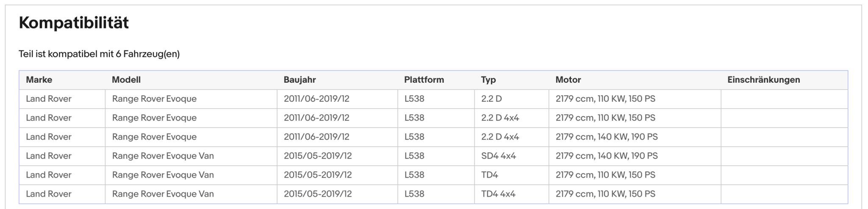Click 2179 ccm, 140 KW motor in SD4 row
Screen dimensions: 868x209
[635, 156]
